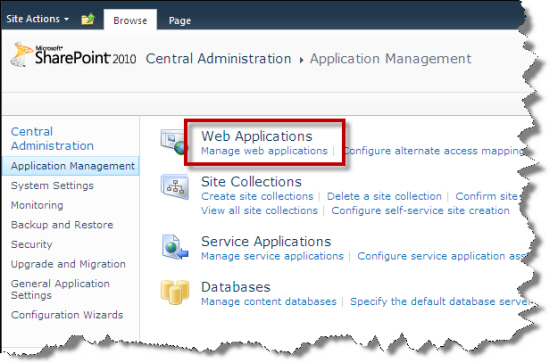Switch to the Browse tab
Screen dimensions: 550x363
pos(130,21)
